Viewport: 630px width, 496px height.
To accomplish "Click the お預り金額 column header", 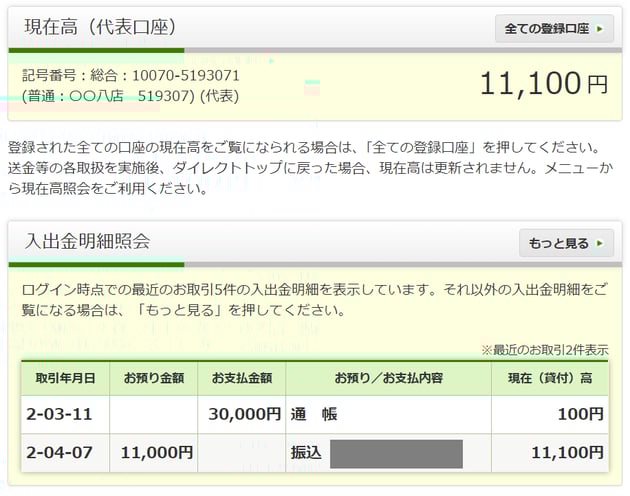I will click(x=153, y=378).
